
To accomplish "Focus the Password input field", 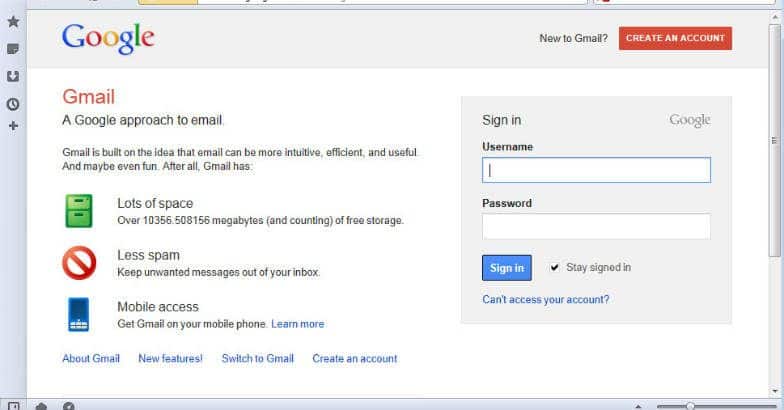I will pyautogui.click(x=596, y=226).
